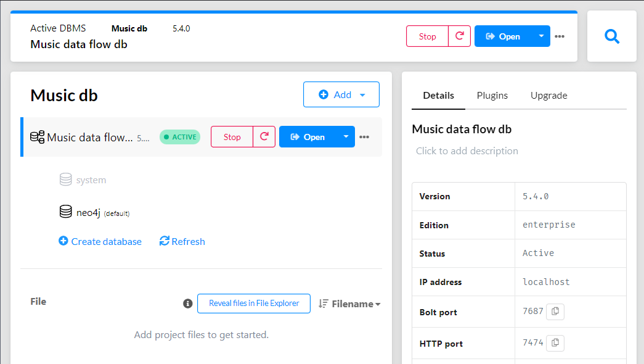Click Reveal files in File Explorer

tap(253, 304)
